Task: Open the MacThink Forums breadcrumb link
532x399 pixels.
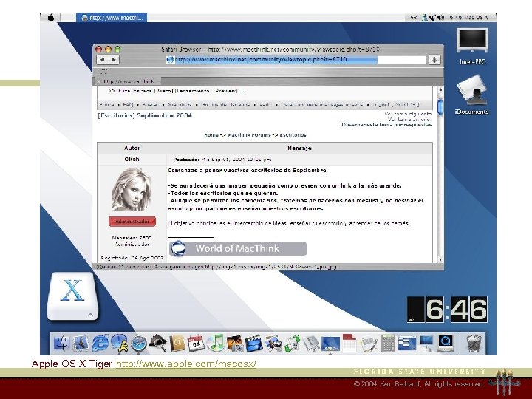Action: pos(249,135)
